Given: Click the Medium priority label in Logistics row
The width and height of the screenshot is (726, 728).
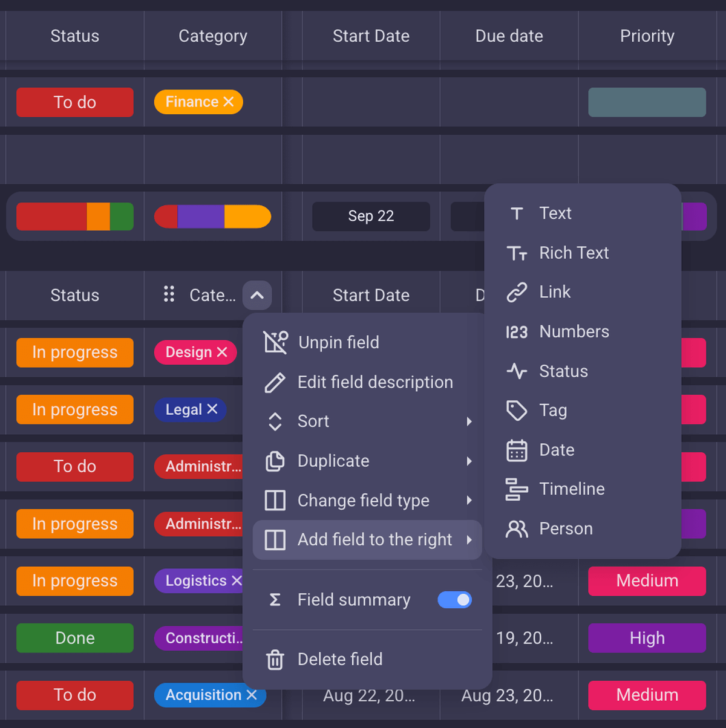Looking at the screenshot, I should point(647,581).
